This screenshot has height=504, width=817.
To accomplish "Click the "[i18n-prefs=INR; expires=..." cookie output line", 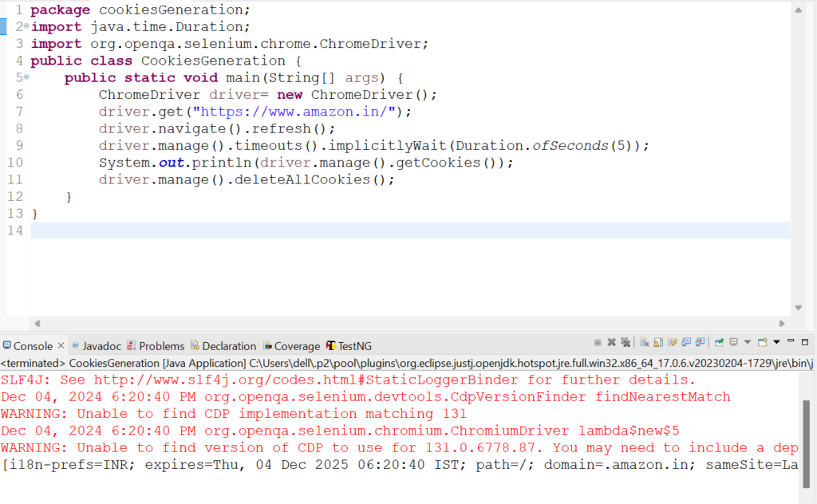I will tap(399, 465).
